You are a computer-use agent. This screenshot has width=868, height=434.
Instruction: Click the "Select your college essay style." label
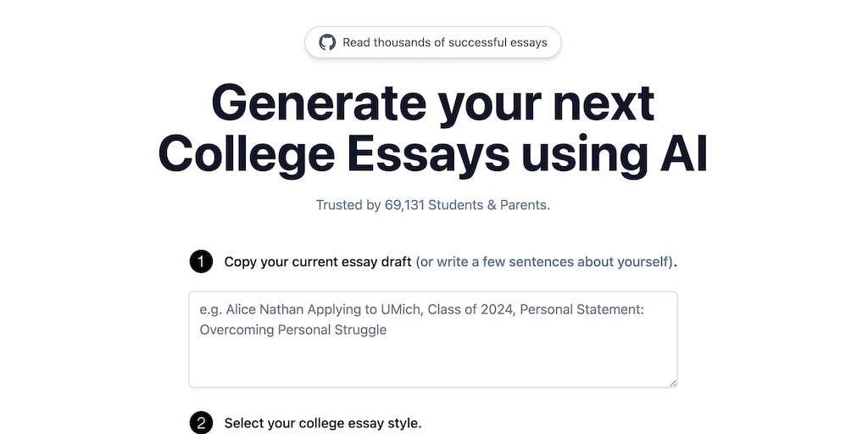pyautogui.click(x=322, y=423)
